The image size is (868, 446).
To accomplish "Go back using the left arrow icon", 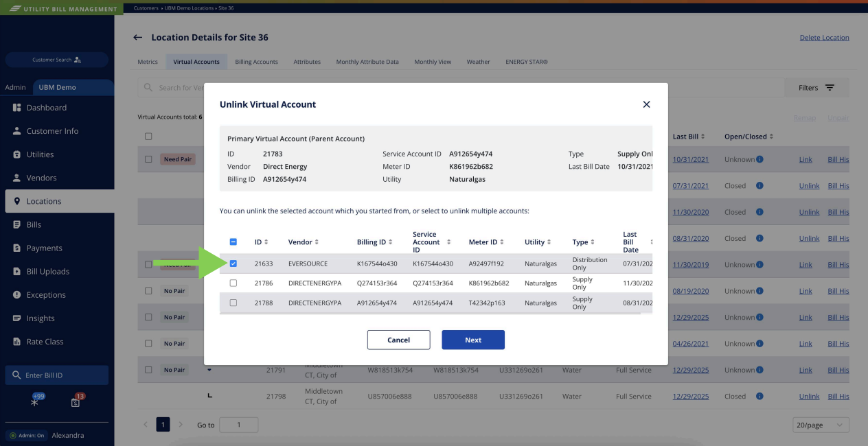I will tap(138, 38).
